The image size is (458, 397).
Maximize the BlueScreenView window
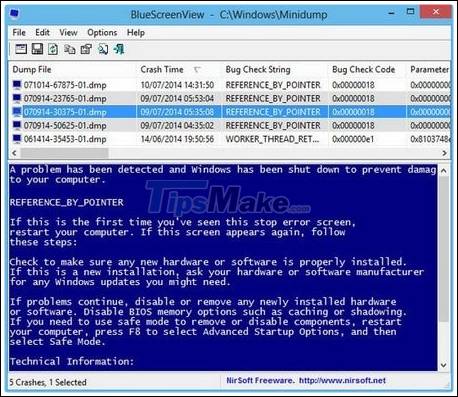tap(411, 12)
